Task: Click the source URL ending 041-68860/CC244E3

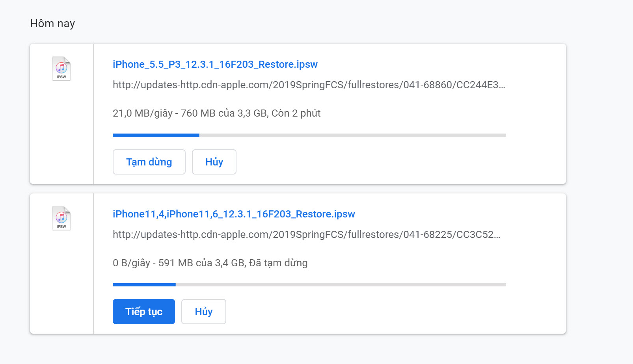Action: (309, 85)
